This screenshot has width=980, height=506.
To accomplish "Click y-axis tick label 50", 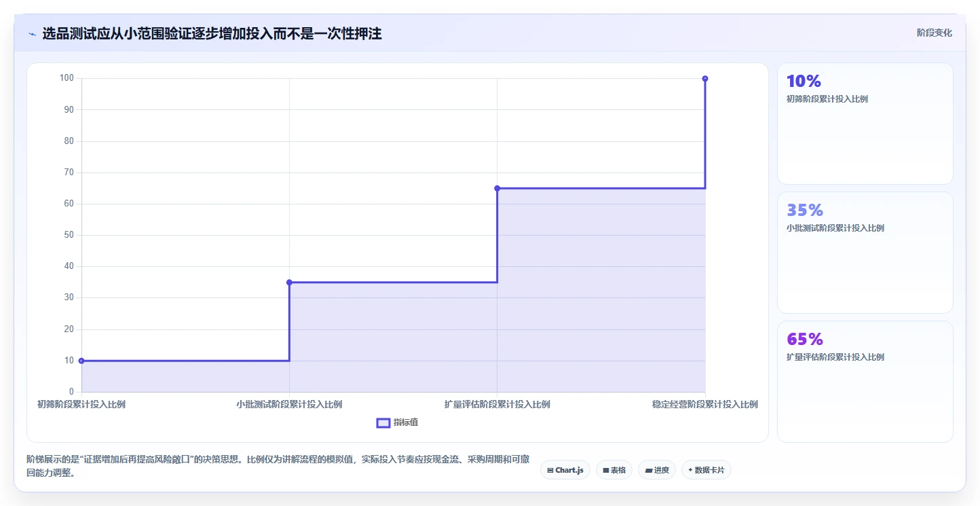I will (69, 235).
